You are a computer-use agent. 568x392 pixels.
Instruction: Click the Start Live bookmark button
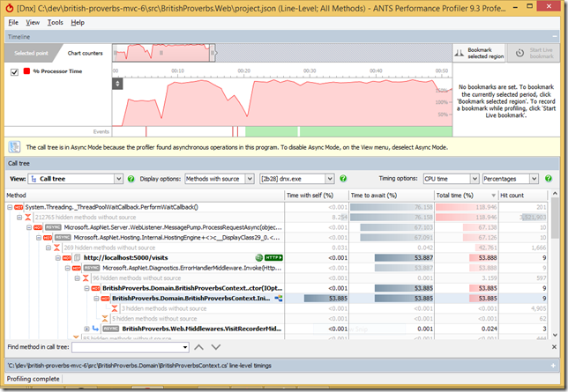(x=534, y=53)
